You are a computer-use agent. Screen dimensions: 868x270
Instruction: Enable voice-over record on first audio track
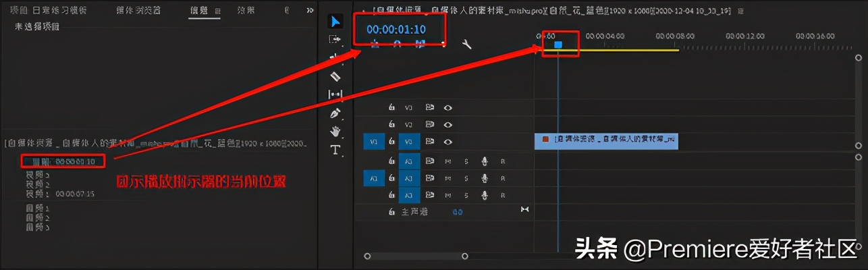pyautogui.click(x=484, y=161)
